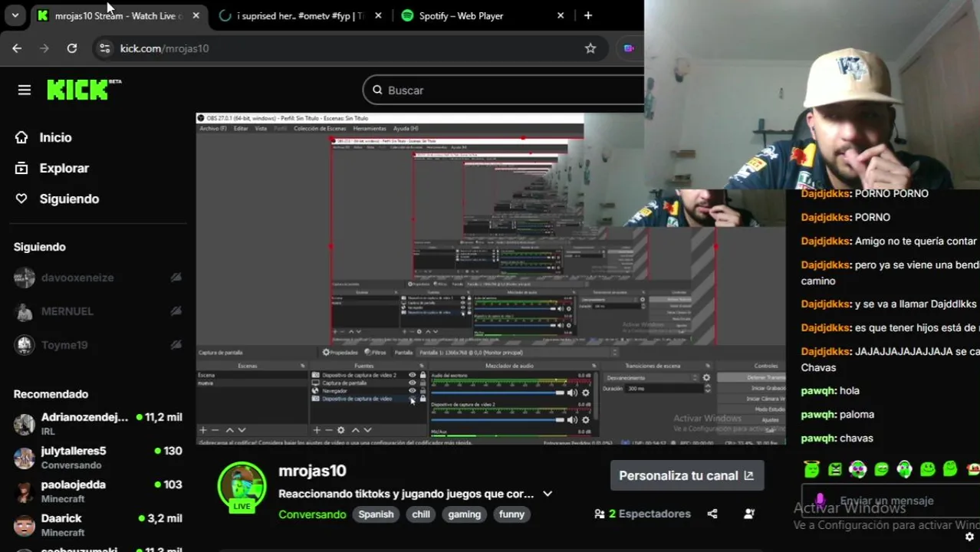Click Personaliza tu canal button
The image size is (980, 552).
point(686,475)
